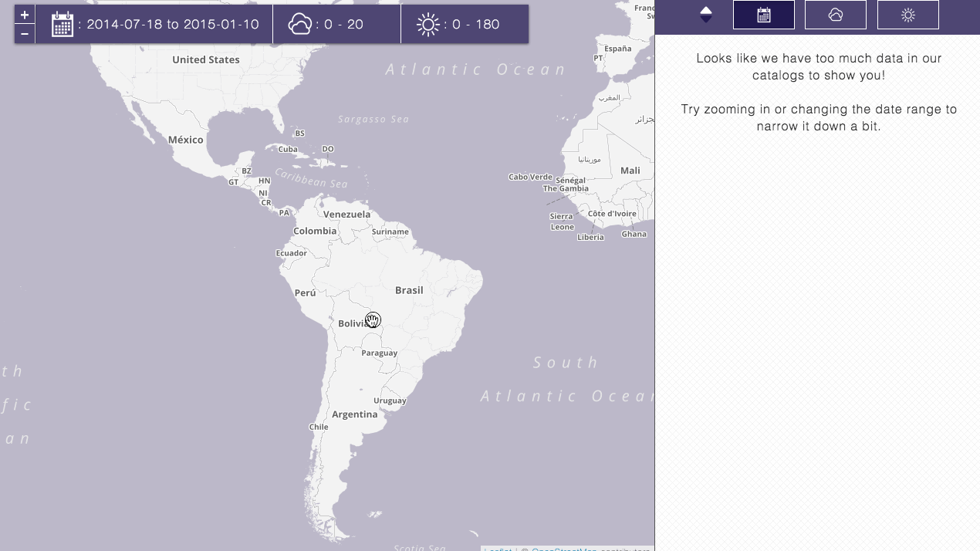Viewport: 980px width, 551px height.
Task: Click the Liberia map label
Action: click(x=590, y=237)
